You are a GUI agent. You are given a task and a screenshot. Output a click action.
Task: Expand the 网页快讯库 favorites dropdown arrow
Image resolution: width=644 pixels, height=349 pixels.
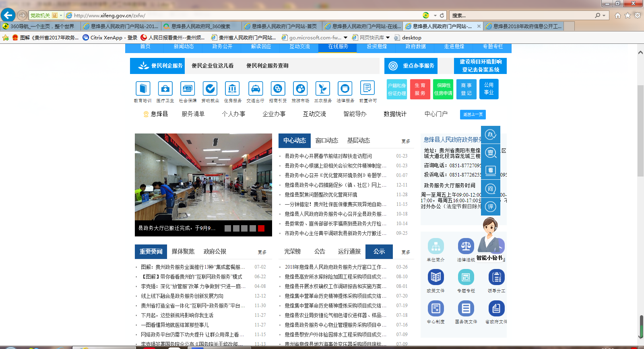[388, 37]
